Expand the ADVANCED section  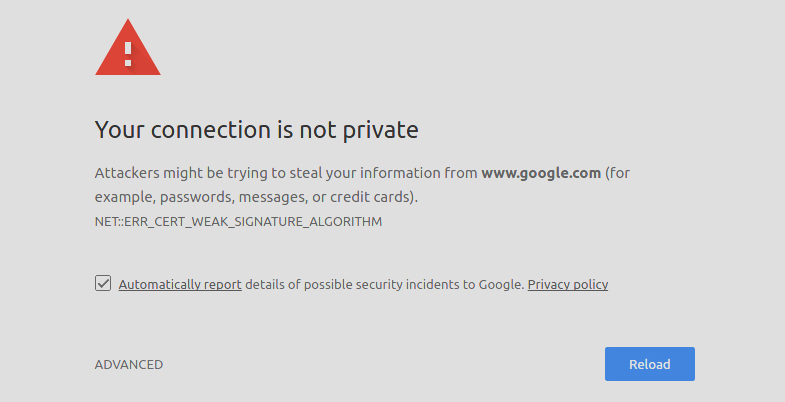[129, 365]
